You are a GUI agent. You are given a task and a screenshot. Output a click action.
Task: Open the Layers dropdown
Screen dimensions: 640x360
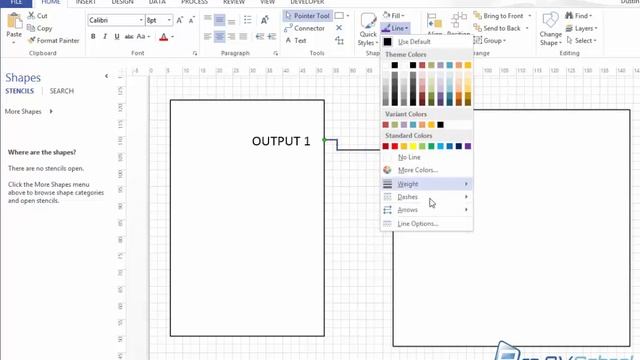coord(582,28)
